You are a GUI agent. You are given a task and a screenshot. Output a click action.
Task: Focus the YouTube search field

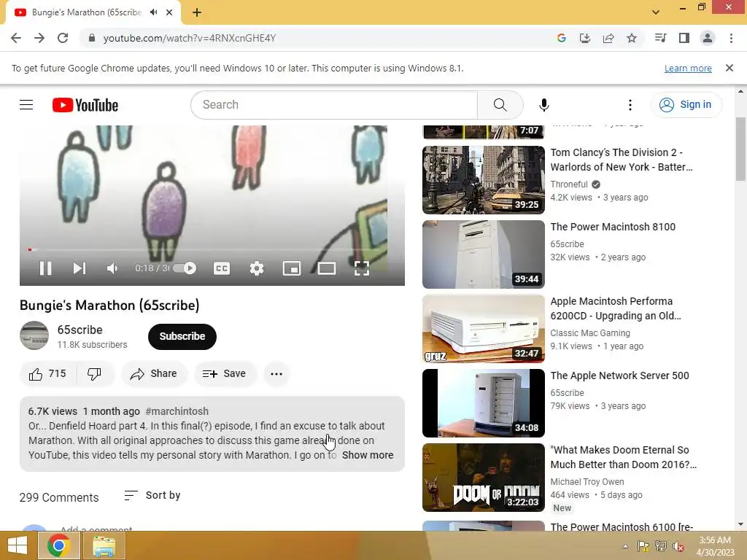click(x=334, y=105)
